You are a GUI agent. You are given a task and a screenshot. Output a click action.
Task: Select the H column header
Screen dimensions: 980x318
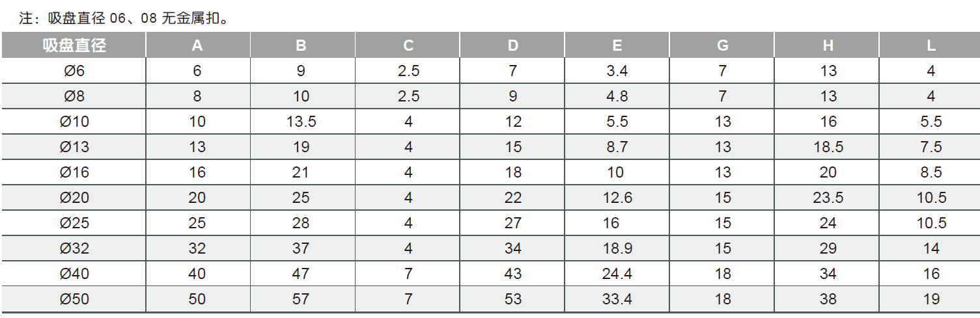click(828, 46)
